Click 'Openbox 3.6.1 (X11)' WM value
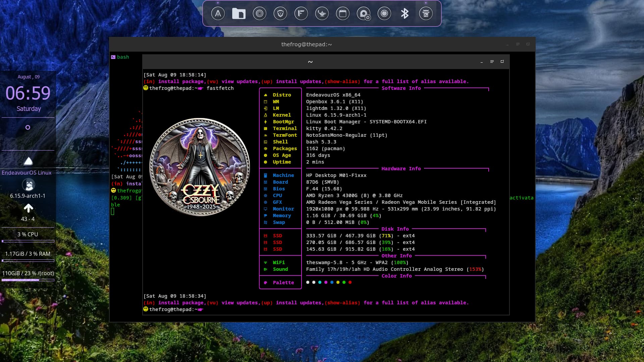Screen dimensions: 644x362 tap(334, 102)
